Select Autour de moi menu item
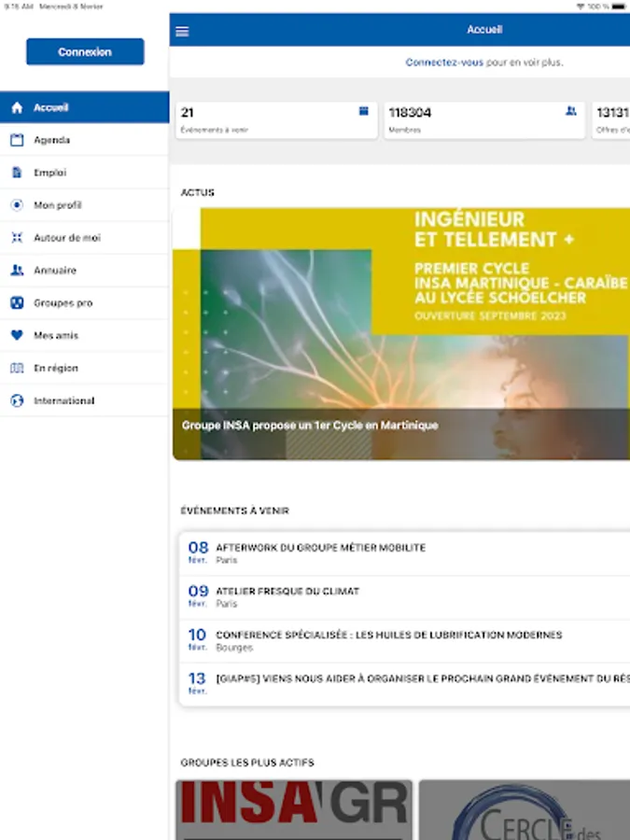The height and width of the screenshot is (840, 630). click(x=85, y=238)
